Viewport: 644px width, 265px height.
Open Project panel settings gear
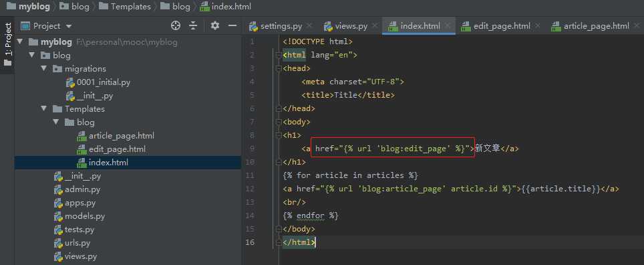[215, 25]
